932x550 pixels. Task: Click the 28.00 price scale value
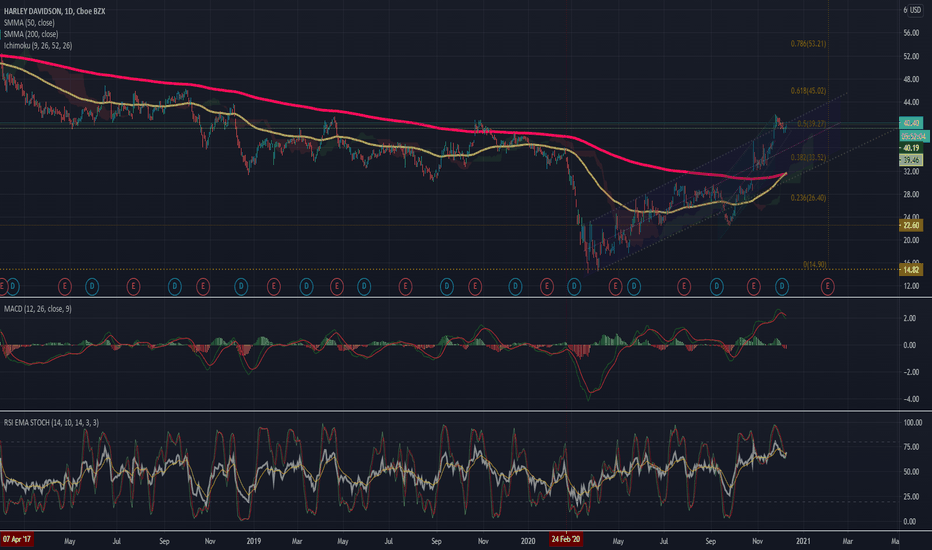(911, 194)
